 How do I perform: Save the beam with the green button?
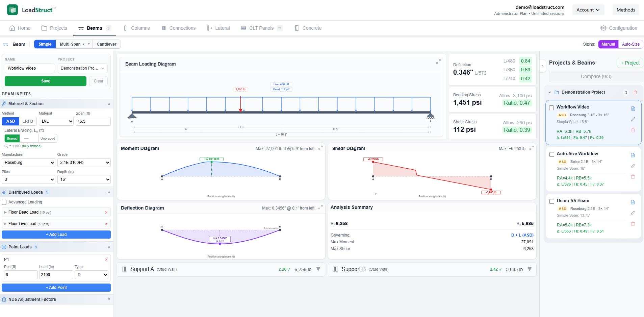click(46, 81)
